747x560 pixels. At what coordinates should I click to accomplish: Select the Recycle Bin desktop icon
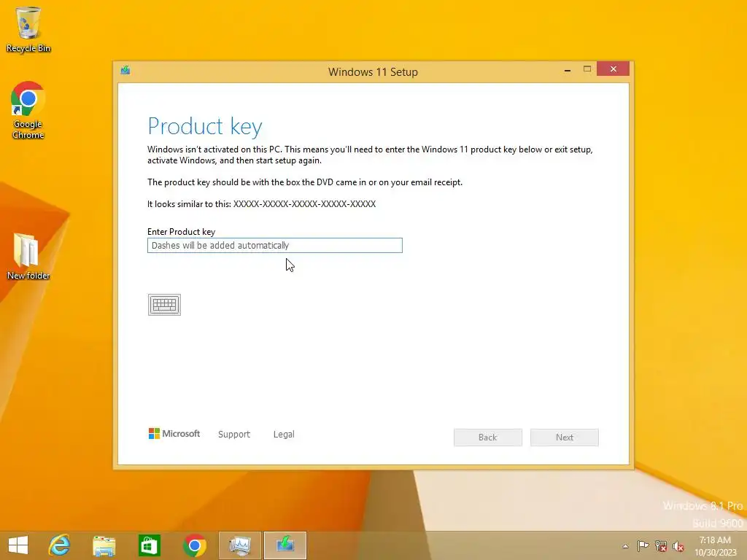pos(28,29)
